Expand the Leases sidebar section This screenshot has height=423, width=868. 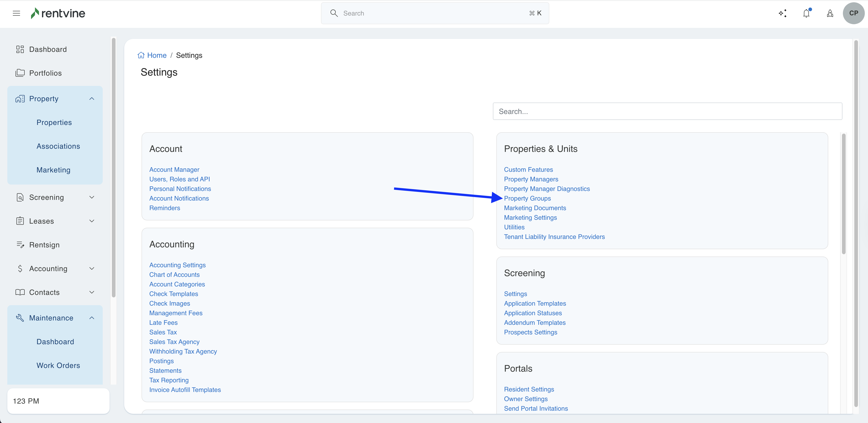pos(92,221)
